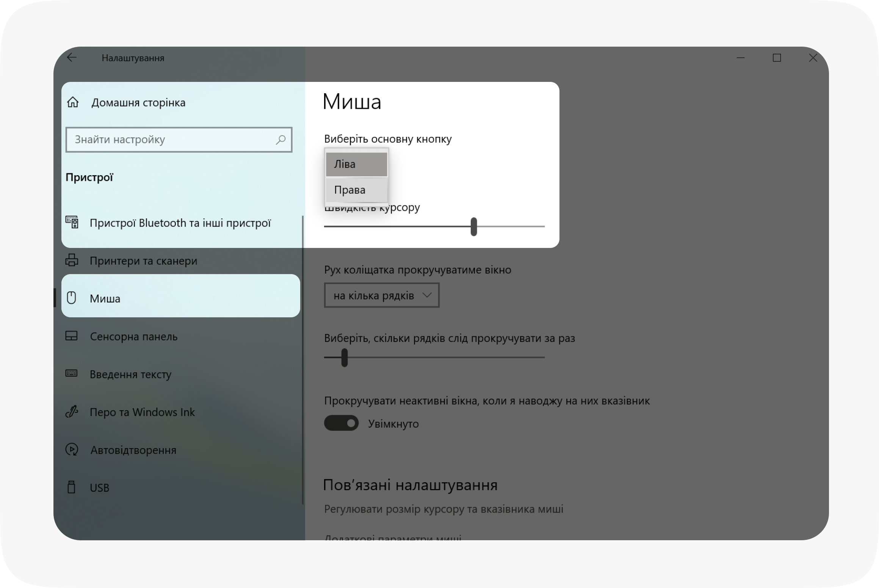
Task: Click the AutoPlay icon for Автовідтворення
Action: pyautogui.click(x=72, y=450)
